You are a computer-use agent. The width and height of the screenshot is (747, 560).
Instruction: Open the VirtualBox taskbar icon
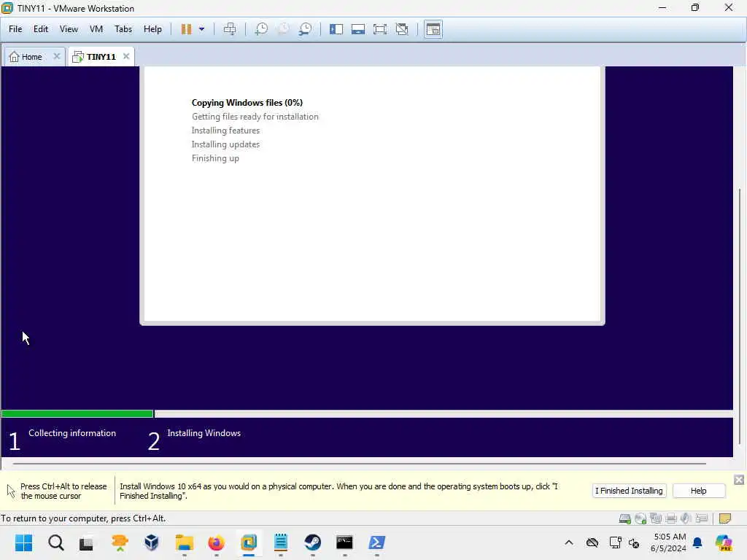point(152,542)
